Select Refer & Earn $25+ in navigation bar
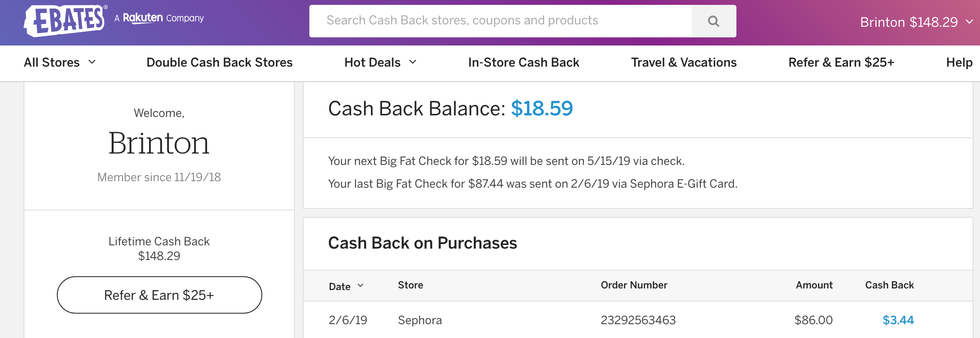This screenshot has height=338, width=980. (841, 62)
